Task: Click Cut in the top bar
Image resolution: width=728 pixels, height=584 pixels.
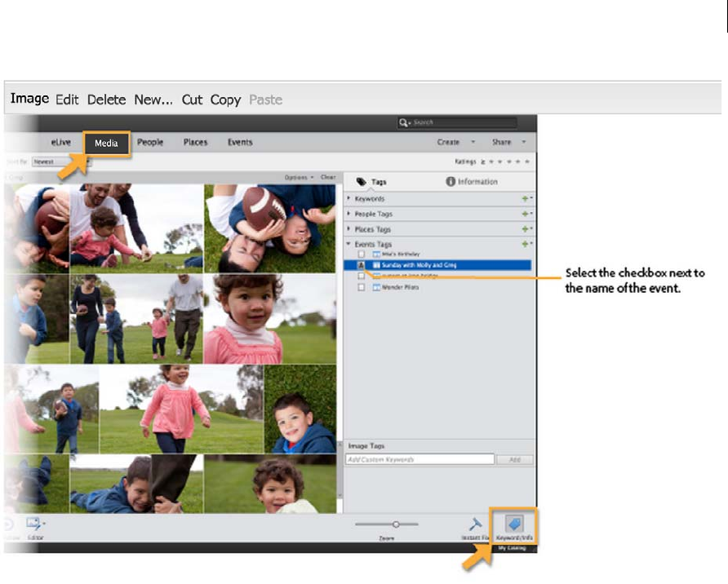Action: tap(192, 100)
